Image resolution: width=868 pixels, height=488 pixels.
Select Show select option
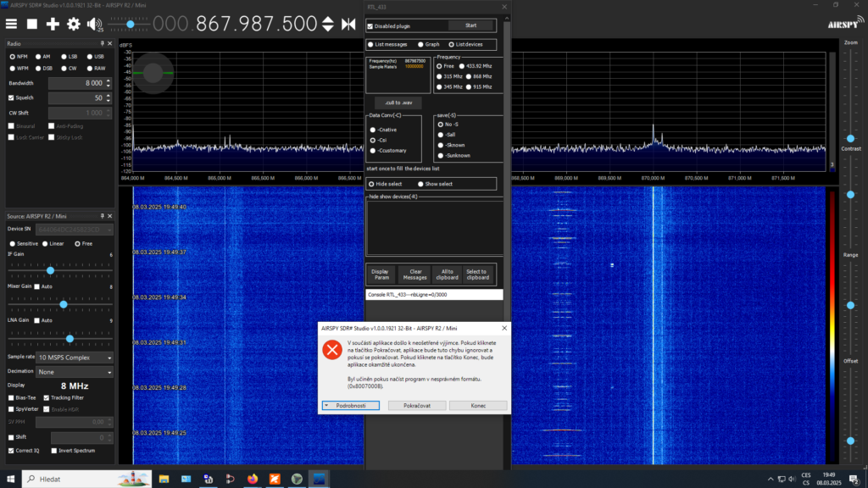click(420, 184)
